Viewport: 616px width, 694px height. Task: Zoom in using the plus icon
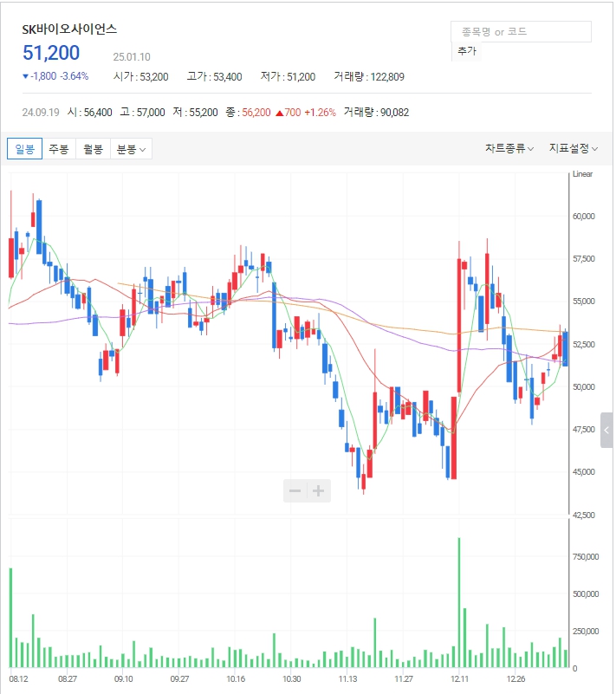[x=317, y=490]
